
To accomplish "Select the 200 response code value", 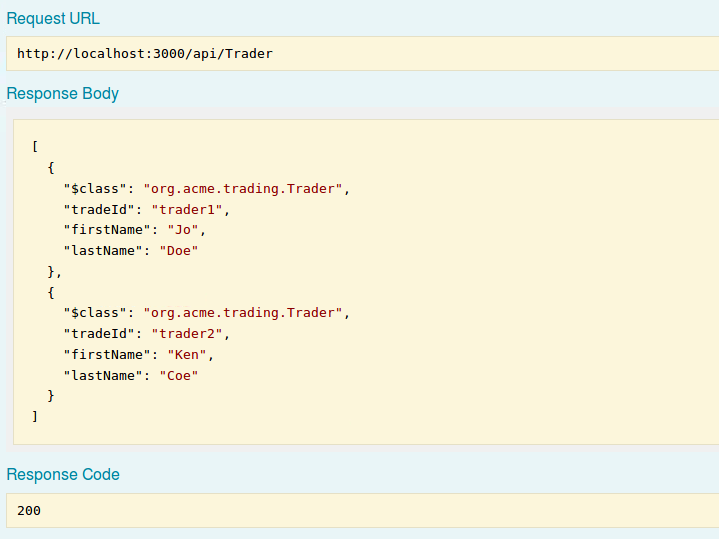I will point(29,511).
